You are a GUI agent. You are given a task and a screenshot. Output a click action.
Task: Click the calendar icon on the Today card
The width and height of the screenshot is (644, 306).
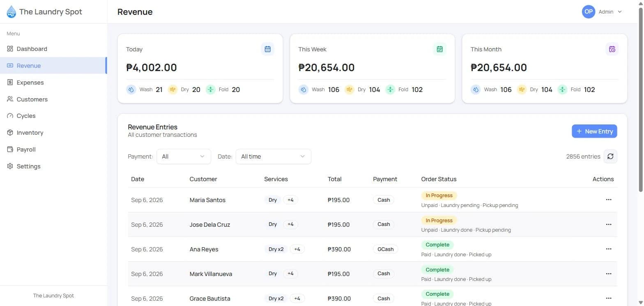[267, 49]
